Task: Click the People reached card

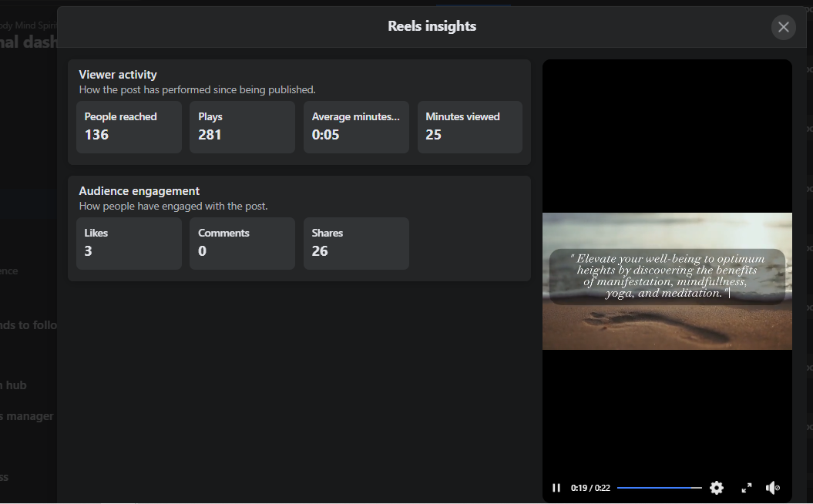Action: click(x=129, y=127)
